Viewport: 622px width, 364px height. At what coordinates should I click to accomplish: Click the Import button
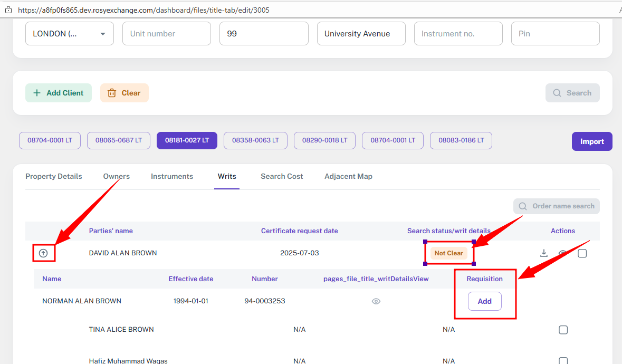(x=592, y=141)
